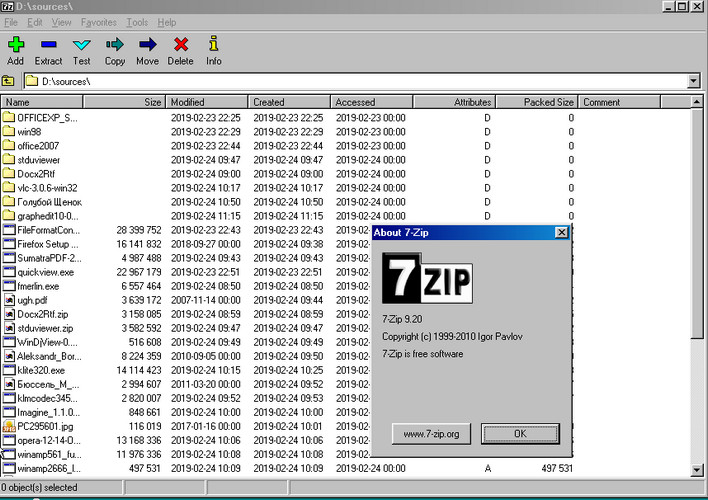Select the stduviewer.zip file name
Image resolution: width=708 pixels, height=500 pixels.
tap(45, 328)
